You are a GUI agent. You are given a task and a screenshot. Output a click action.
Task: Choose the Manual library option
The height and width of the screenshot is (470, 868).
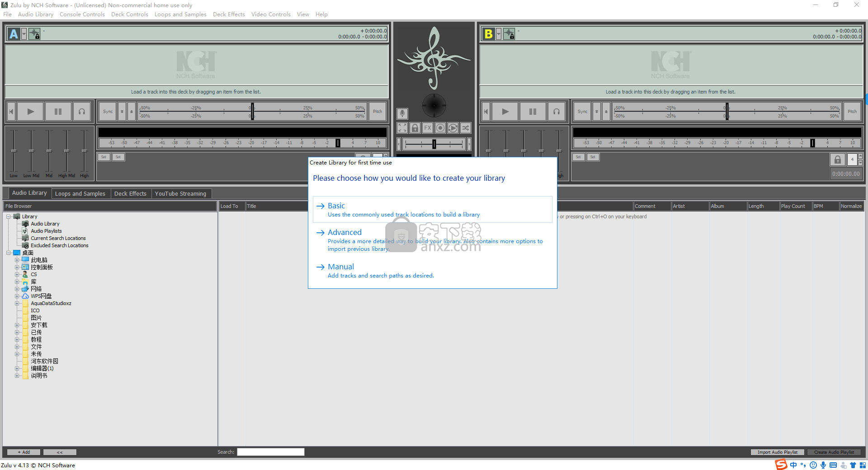coord(432,271)
